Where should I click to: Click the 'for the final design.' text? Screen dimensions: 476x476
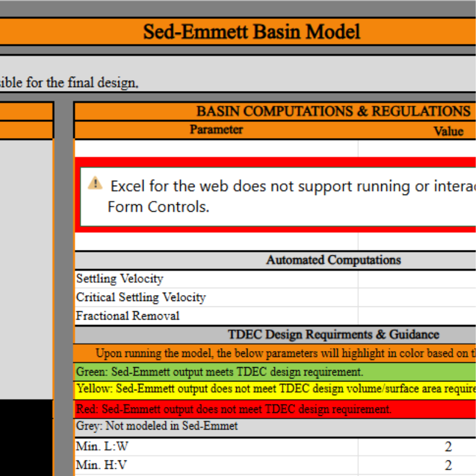click(82, 83)
